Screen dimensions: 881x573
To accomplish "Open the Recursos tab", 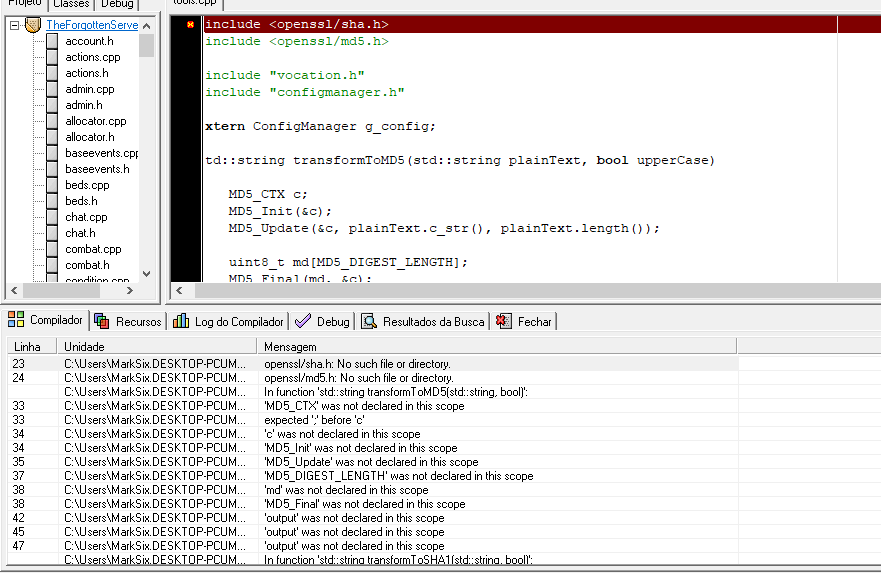I will click(x=128, y=322).
